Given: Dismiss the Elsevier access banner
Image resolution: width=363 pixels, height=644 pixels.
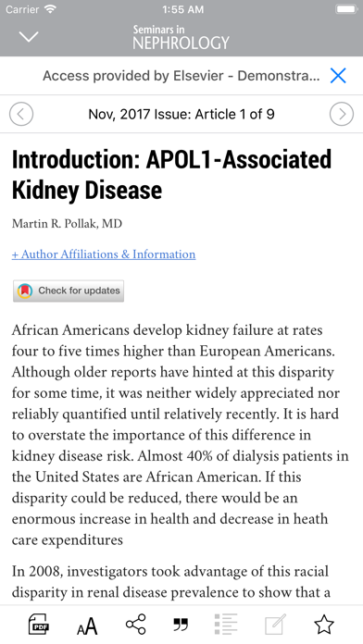Looking at the screenshot, I should click(338, 76).
